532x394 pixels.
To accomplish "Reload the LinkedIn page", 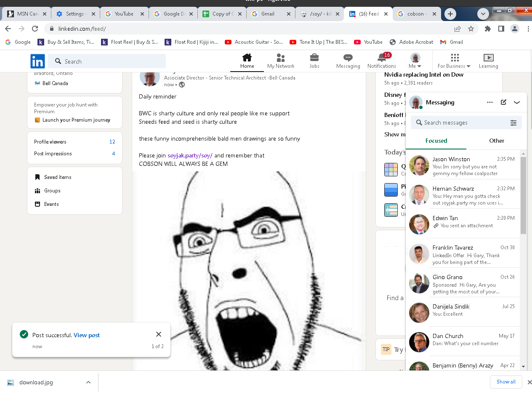I will pyautogui.click(x=35, y=29).
